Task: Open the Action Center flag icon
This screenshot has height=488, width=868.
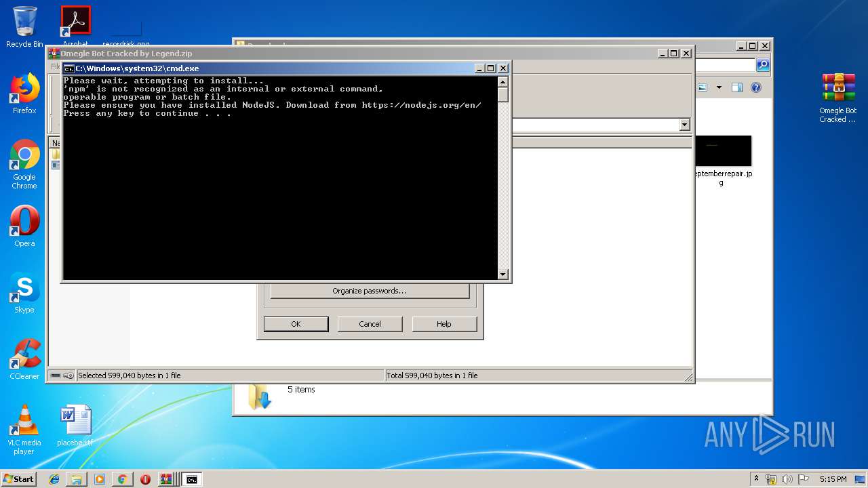Action: click(803, 479)
